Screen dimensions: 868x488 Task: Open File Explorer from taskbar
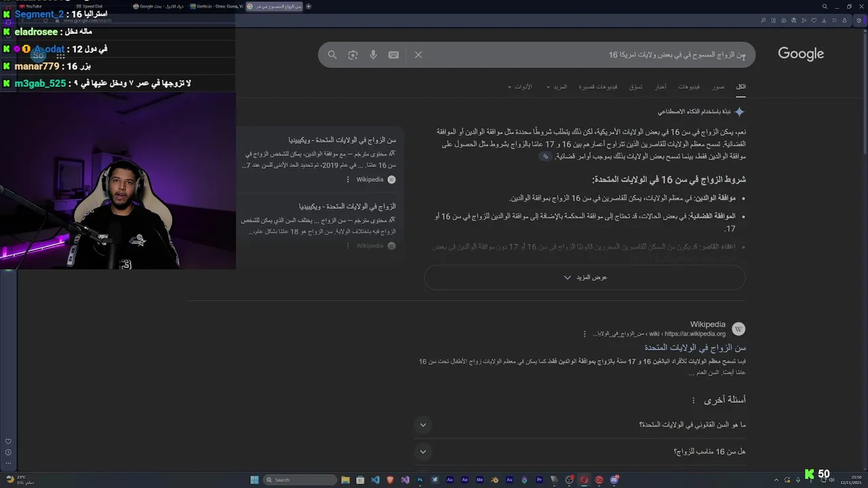345,480
